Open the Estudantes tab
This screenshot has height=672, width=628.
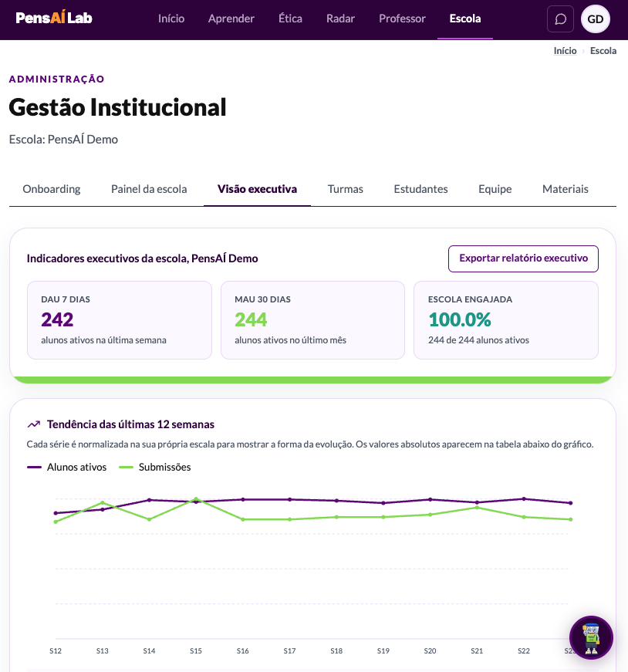point(420,189)
